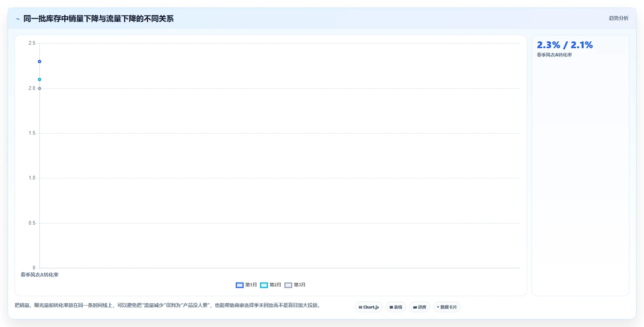Toggle the 第3月 legend item
The width and height of the screenshot is (644, 327).
pyautogui.click(x=295, y=285)
